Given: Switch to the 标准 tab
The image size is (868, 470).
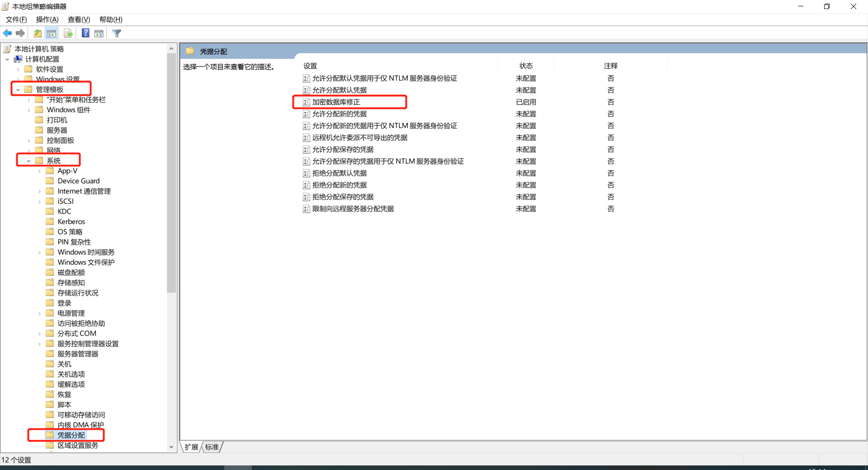Looking at the screenshot, I should click(211, 447).
